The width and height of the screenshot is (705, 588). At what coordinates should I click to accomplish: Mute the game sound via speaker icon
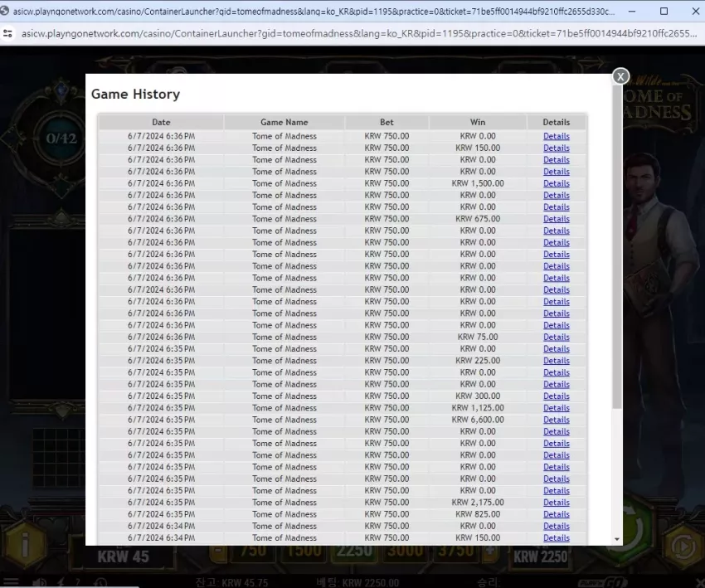click(x=40, y=582)
